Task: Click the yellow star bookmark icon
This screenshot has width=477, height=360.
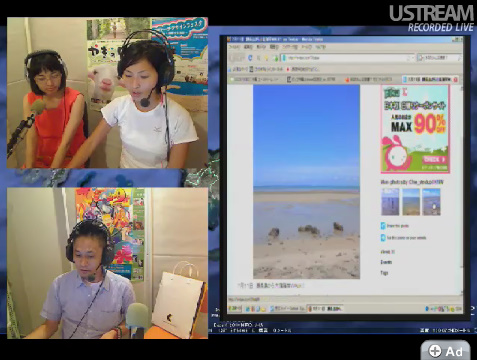Action: pos(266,58)
